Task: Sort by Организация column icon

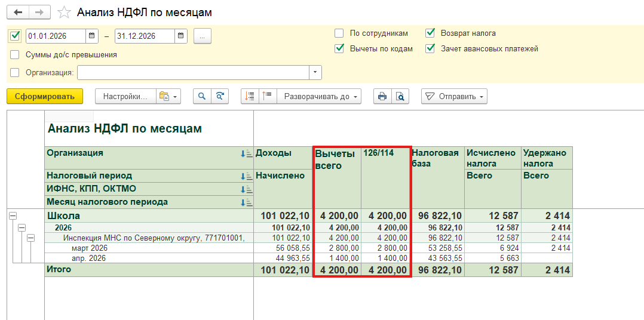Action: (x=246, y=154)
